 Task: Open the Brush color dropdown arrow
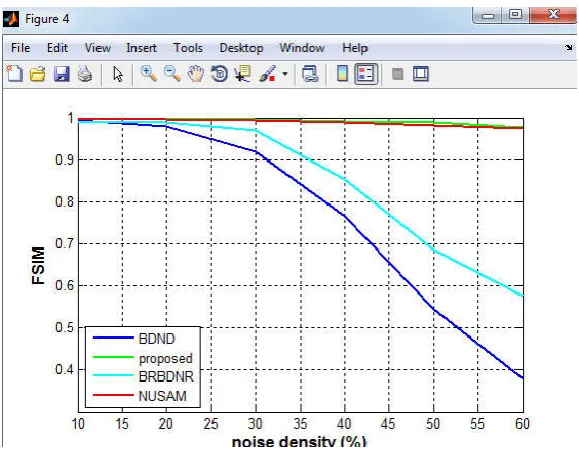tap(285, 74)
